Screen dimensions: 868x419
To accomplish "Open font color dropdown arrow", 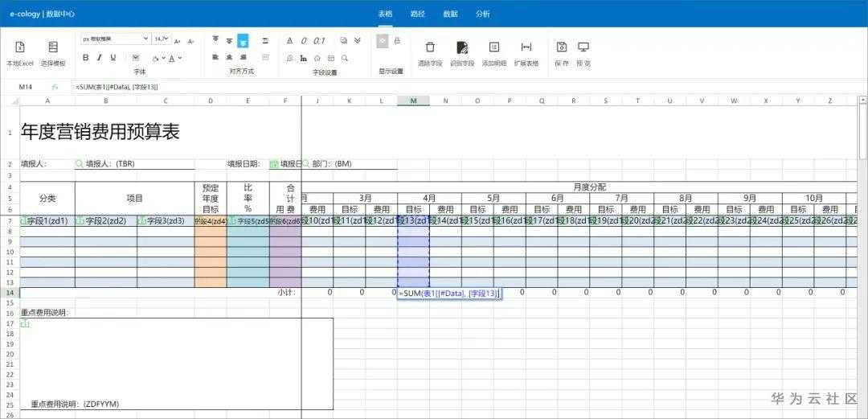I will (x=180, y=58).
